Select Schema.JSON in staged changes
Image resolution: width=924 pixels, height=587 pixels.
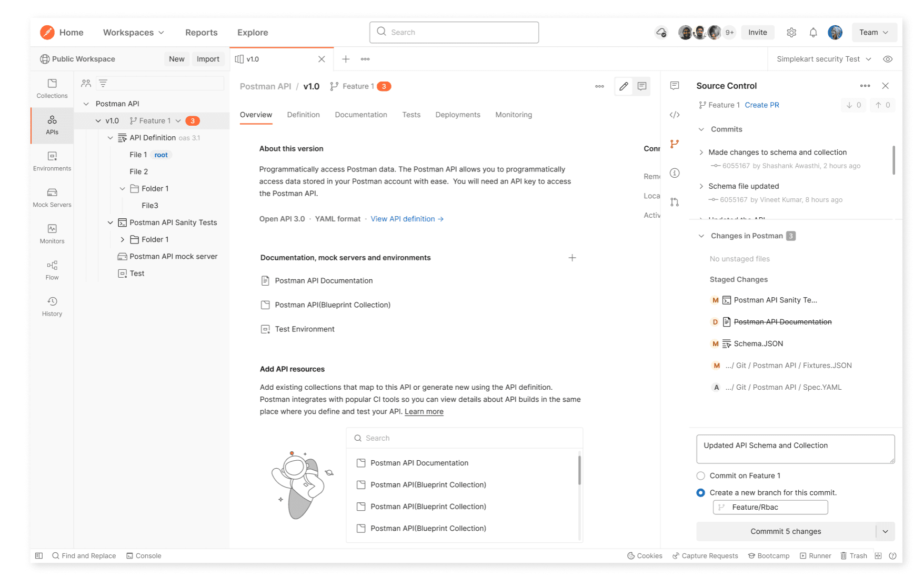point(747,344)
